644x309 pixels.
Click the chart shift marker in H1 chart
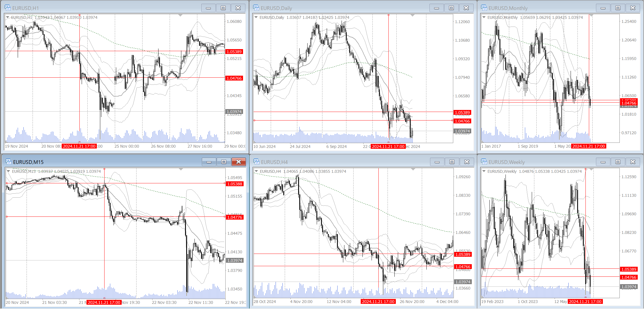click(180, 15)
